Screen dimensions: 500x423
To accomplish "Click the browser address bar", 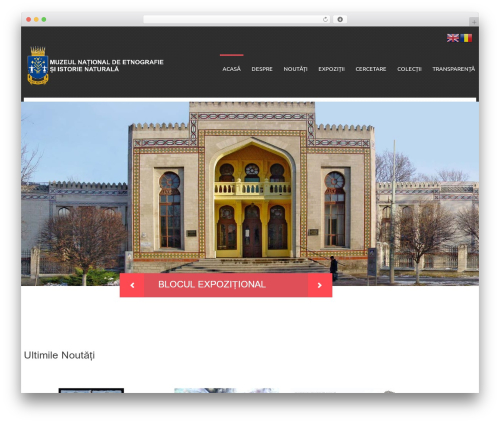I will tap(237, 19).
